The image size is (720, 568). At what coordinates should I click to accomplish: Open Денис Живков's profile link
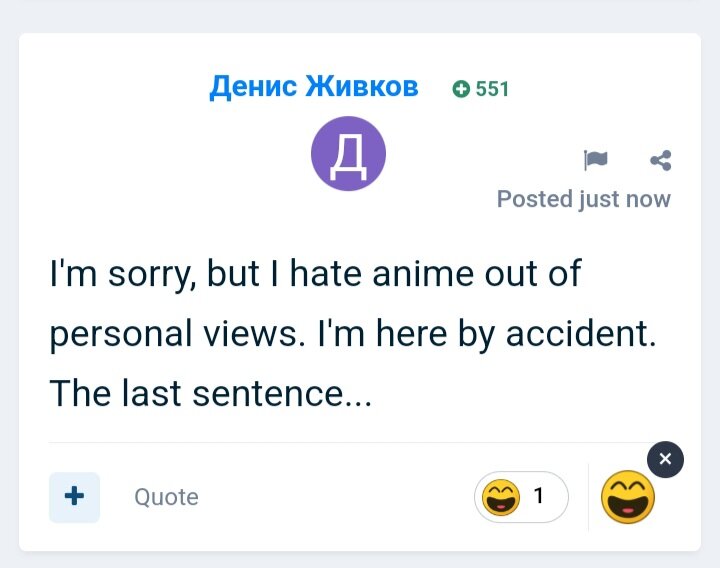tap(314, 86)
